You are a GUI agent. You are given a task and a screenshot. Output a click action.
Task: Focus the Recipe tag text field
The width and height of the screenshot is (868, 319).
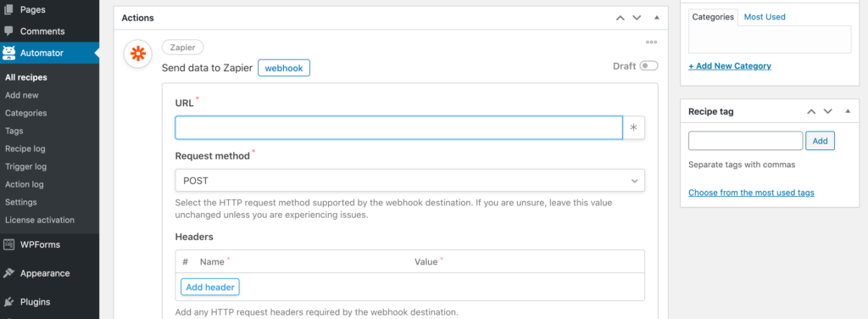tap(746, 141)
